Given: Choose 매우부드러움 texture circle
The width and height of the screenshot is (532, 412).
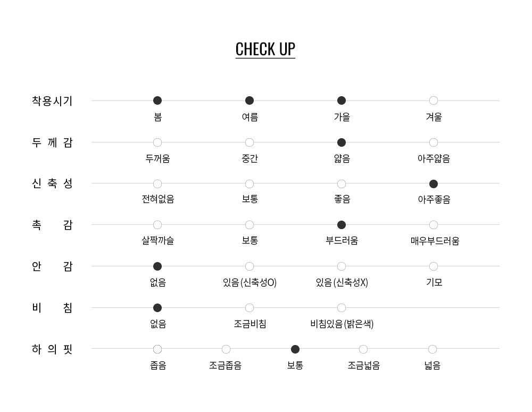Looking at the screenshot, I should (x=434, y=225).
